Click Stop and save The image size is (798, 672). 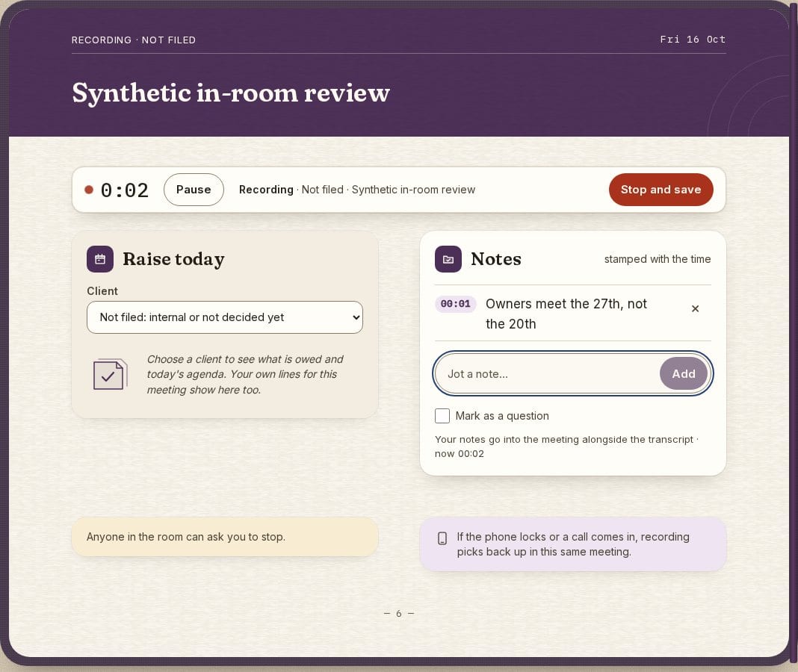pyautogui.click(x=661, y=190)
